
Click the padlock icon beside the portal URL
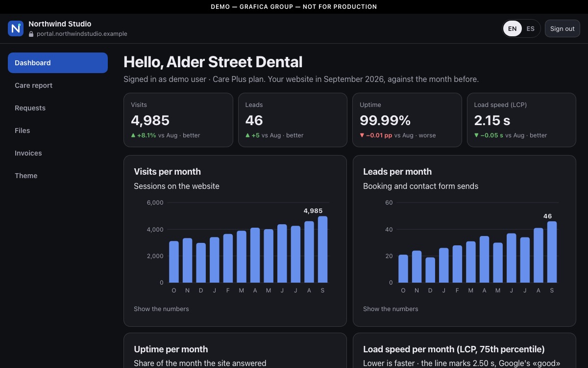coord(31,34)
